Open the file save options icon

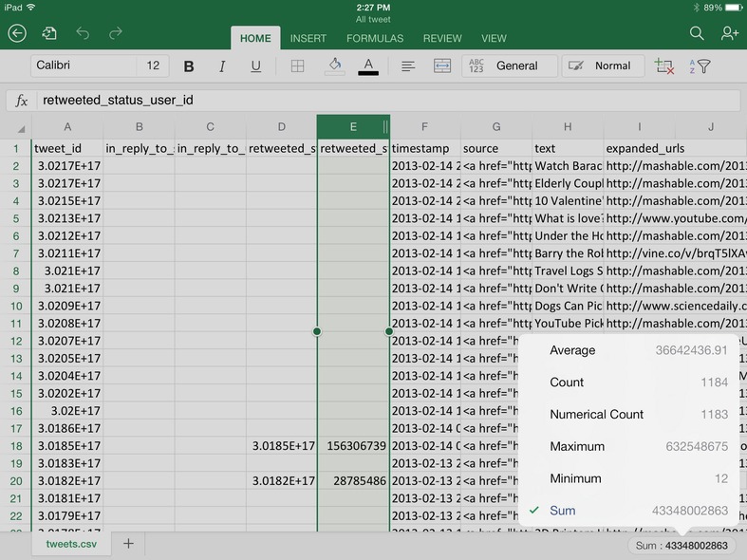click(x=49, y=34)
